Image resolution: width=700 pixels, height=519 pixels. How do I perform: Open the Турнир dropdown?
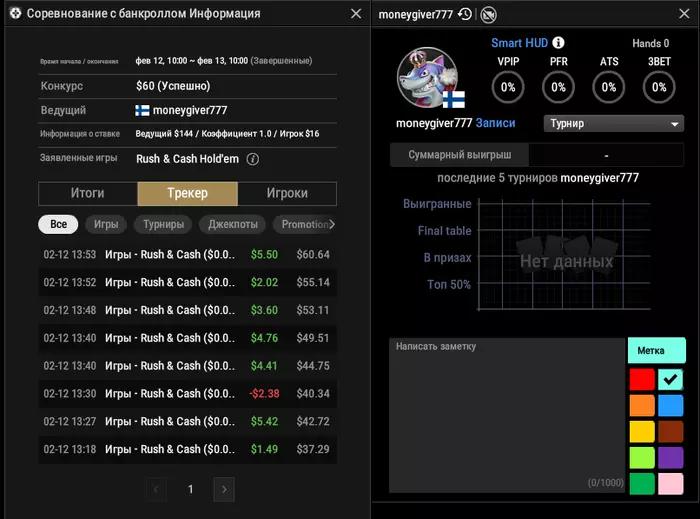613,124
